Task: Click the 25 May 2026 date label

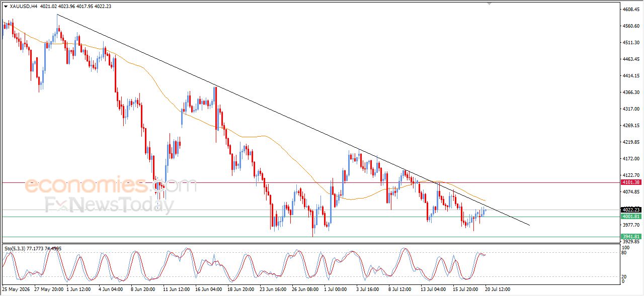Action: coord(16,289)
